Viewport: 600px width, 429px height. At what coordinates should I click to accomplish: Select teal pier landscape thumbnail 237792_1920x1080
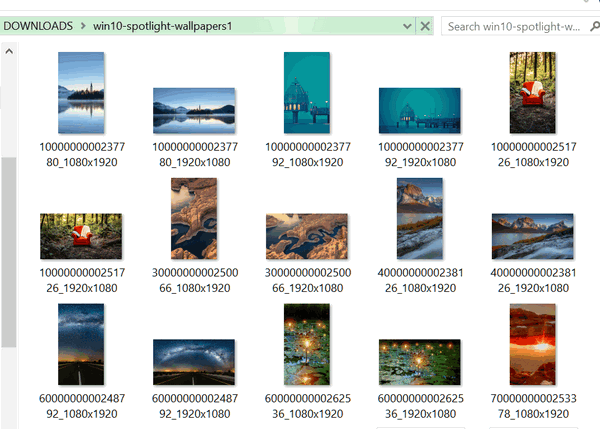click(420, 111)
